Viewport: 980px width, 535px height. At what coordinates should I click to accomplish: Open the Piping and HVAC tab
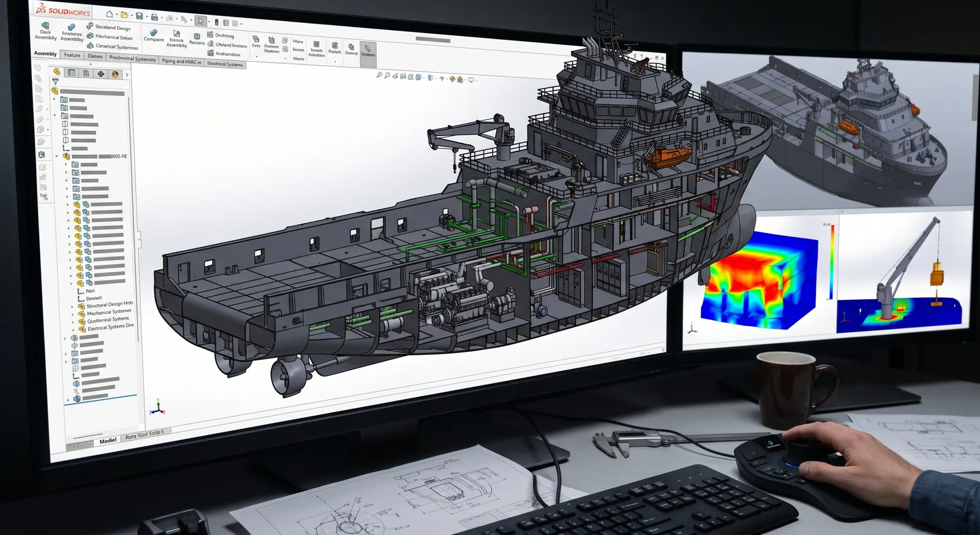(181, 61)
